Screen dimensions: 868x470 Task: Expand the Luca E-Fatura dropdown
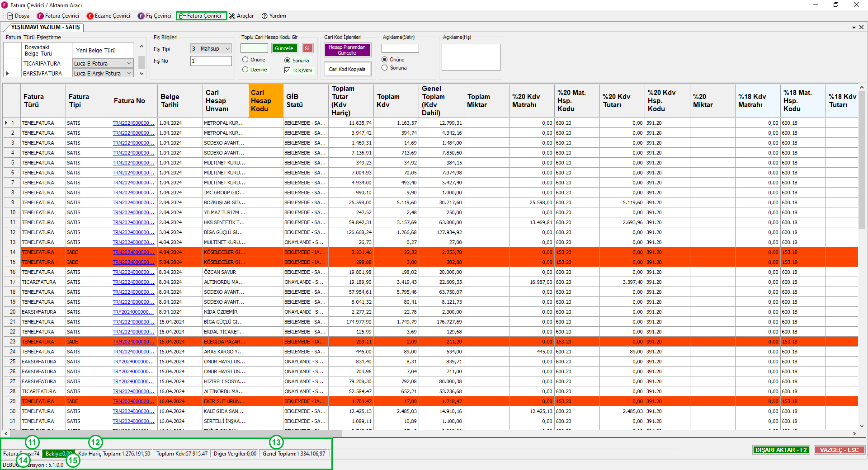click(129, 63)
